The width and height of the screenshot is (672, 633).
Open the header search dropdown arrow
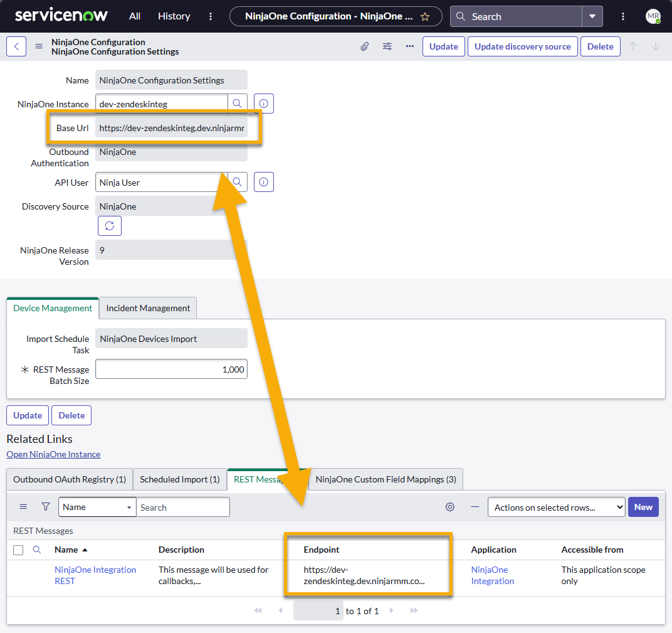click(x=592, y=16)
